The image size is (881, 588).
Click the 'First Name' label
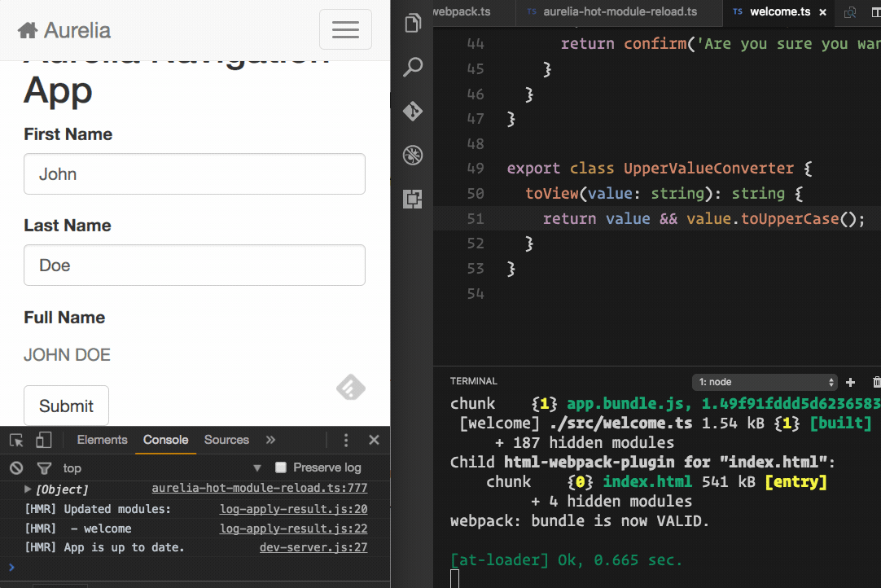click(68, 134)
